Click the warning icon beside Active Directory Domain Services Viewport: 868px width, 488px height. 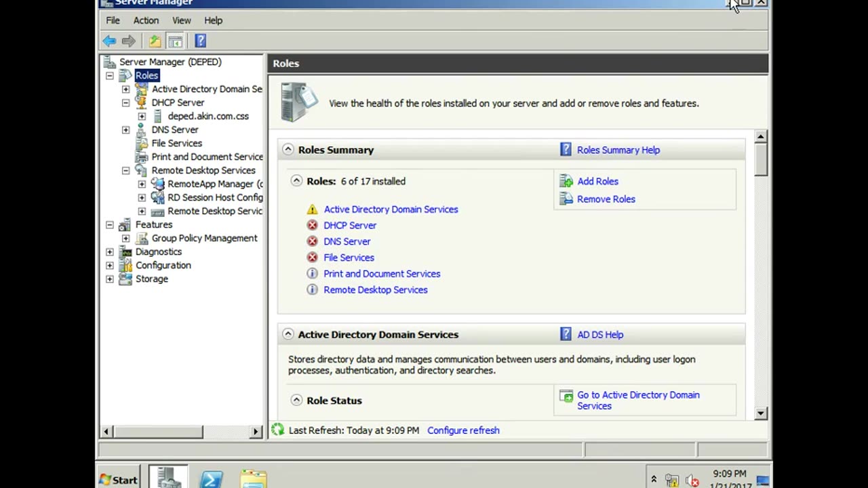[312, 209]
